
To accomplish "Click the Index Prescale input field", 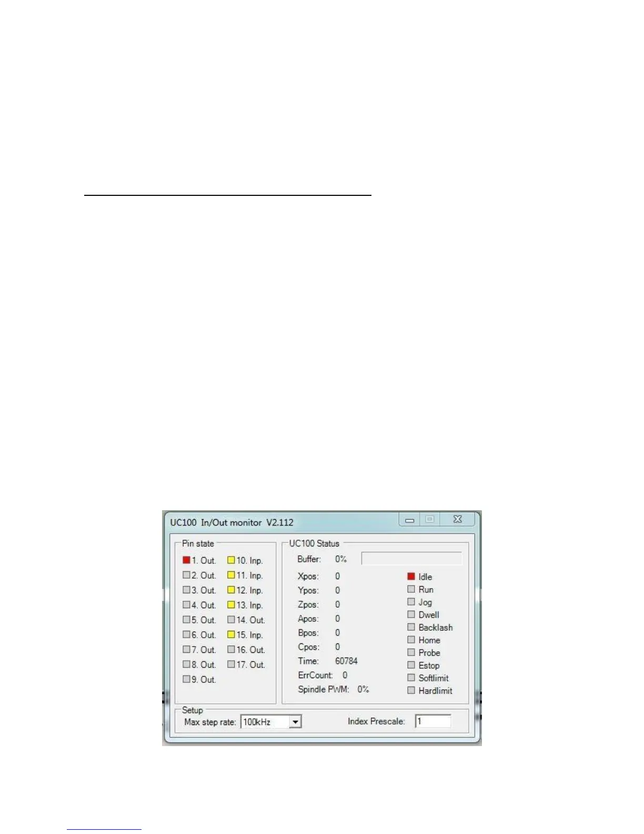I will tap(433, 721).
